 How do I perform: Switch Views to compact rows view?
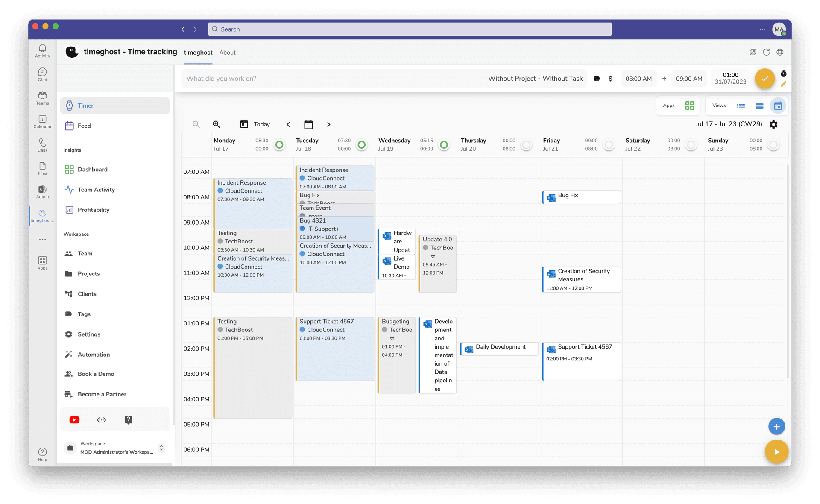tap(759, 105)
